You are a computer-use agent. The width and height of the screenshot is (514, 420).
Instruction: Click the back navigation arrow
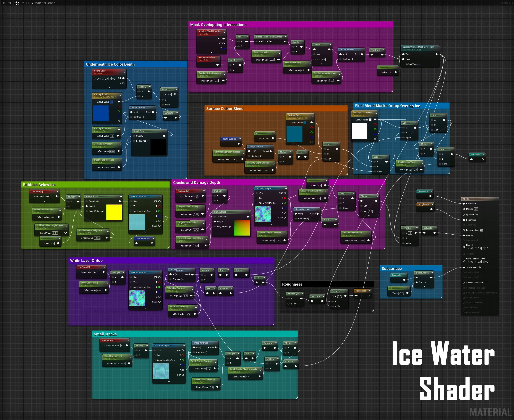[4, 3]
